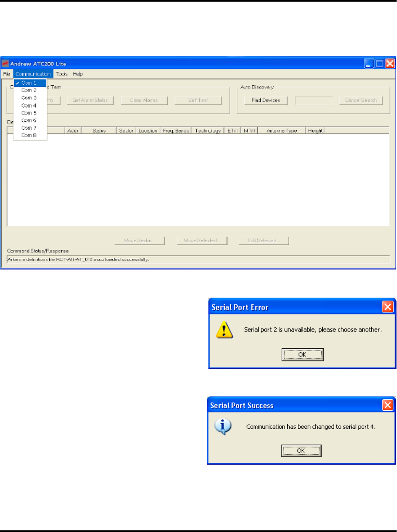Click the Addr column header

point(73,131)
